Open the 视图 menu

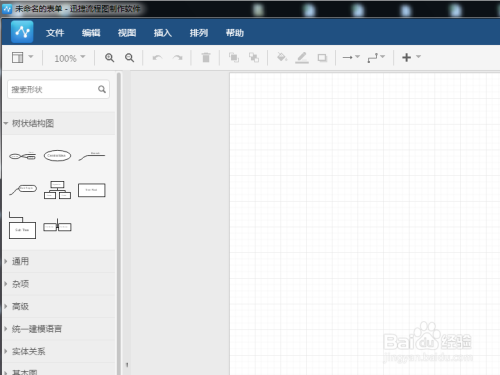(x=127, y=33)
